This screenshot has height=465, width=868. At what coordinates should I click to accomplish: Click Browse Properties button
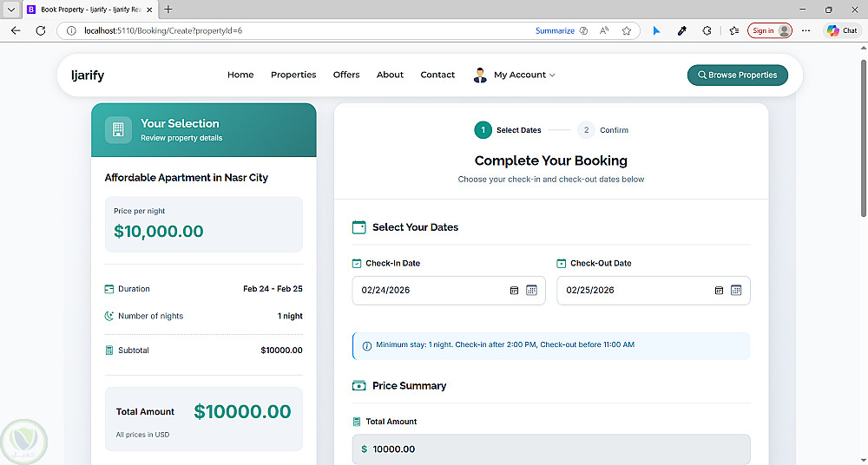click(x=737, y=75)
